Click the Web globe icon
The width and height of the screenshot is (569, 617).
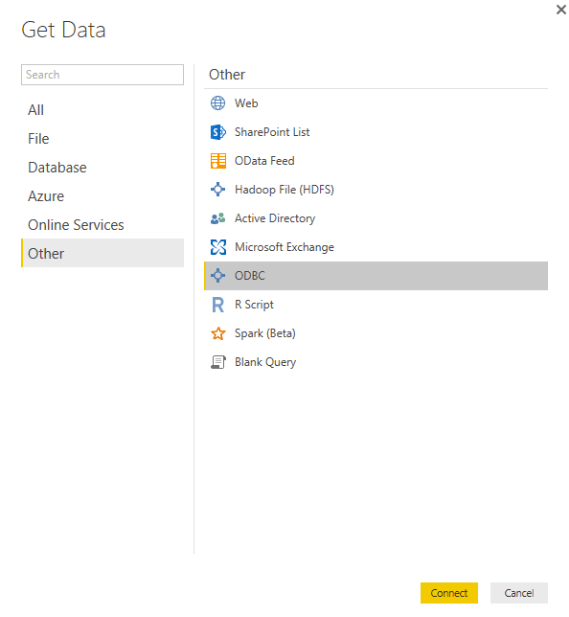(x=218, y=103)
